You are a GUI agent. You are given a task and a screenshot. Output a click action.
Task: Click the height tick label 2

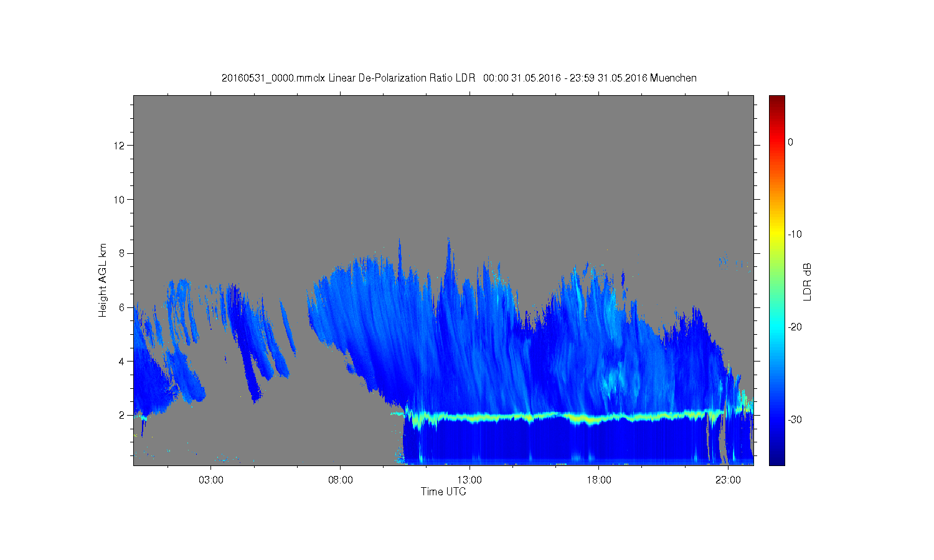pos(122,415)
